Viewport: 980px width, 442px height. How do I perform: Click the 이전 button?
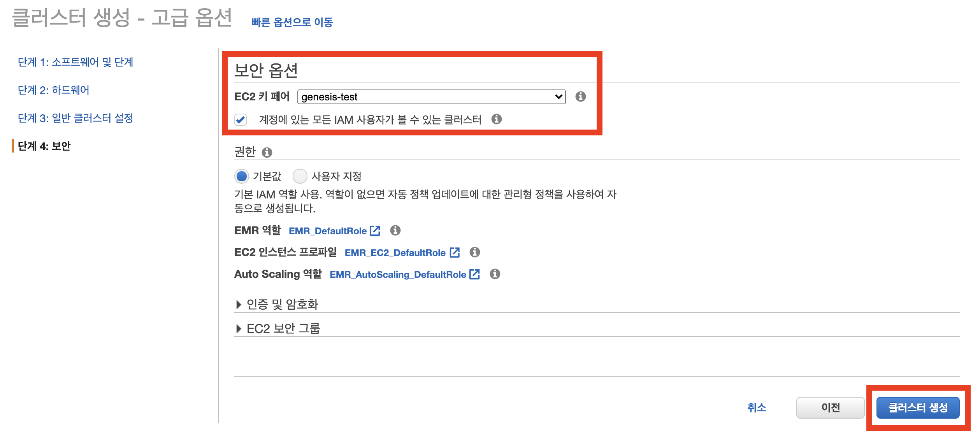tap(830, 408)
